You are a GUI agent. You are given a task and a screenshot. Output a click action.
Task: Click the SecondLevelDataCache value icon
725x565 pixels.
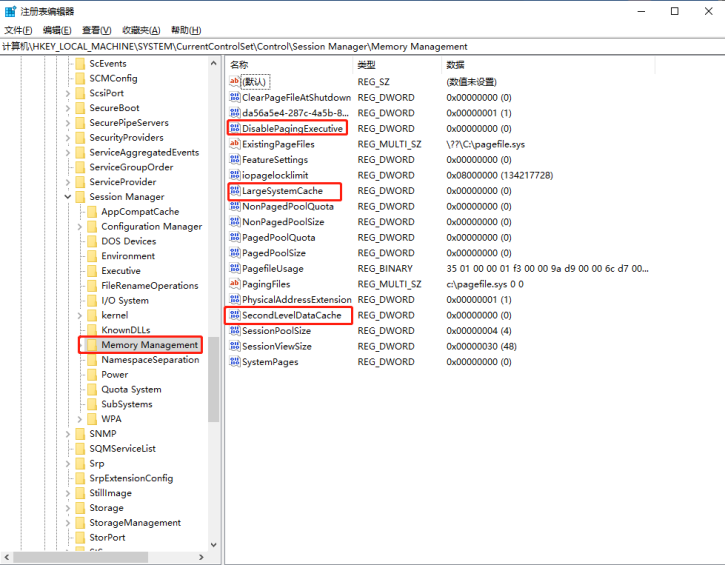coord(235,315)
